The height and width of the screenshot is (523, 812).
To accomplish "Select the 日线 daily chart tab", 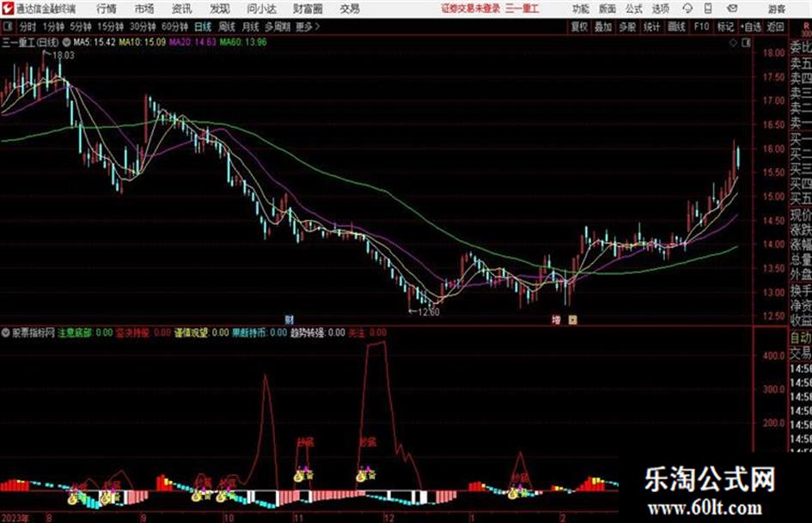I will click(x=203, y=27).
